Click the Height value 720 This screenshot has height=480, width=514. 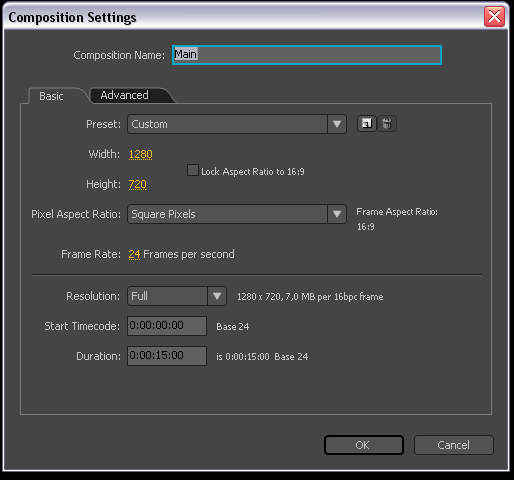click(138, 184)
